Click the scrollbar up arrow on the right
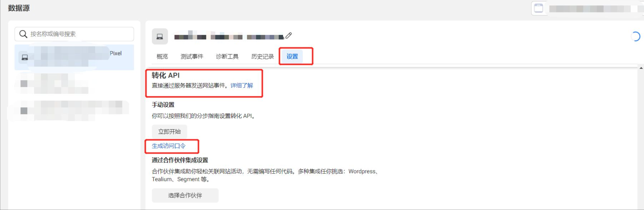The image size is (644, 210). click(641, 68)
